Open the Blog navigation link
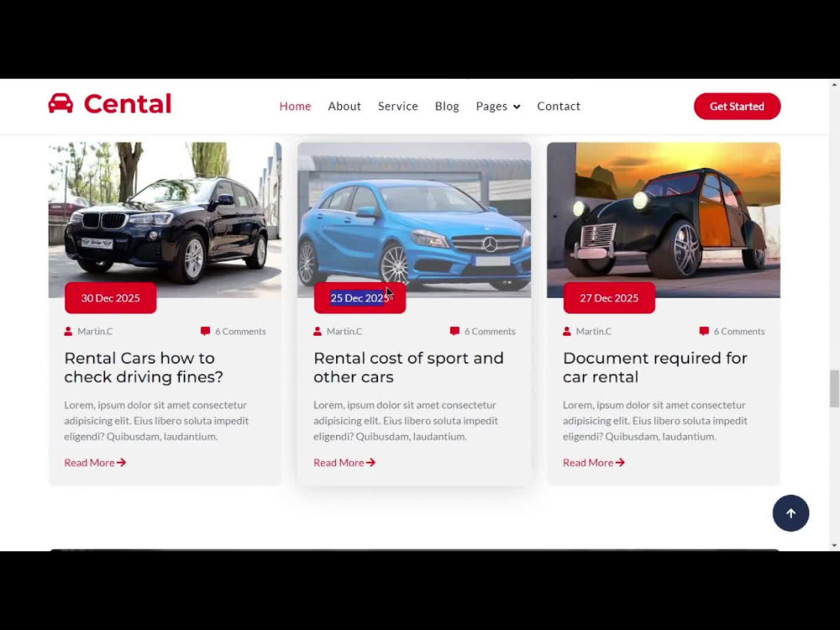 pyautogui.click(x=447, y=106)
